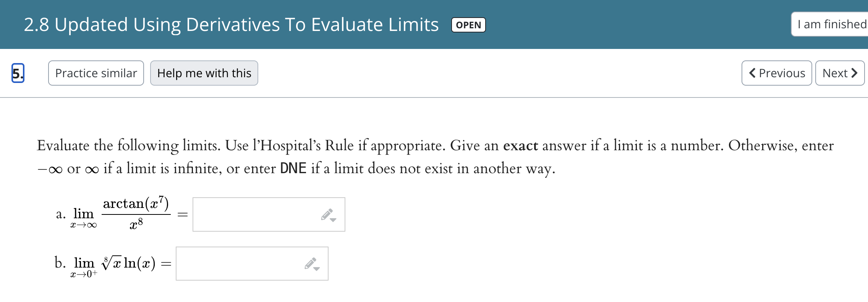Click the blue question number 5 badge
The height and width of the screenshot is (302, 868).
coord(17,73)
